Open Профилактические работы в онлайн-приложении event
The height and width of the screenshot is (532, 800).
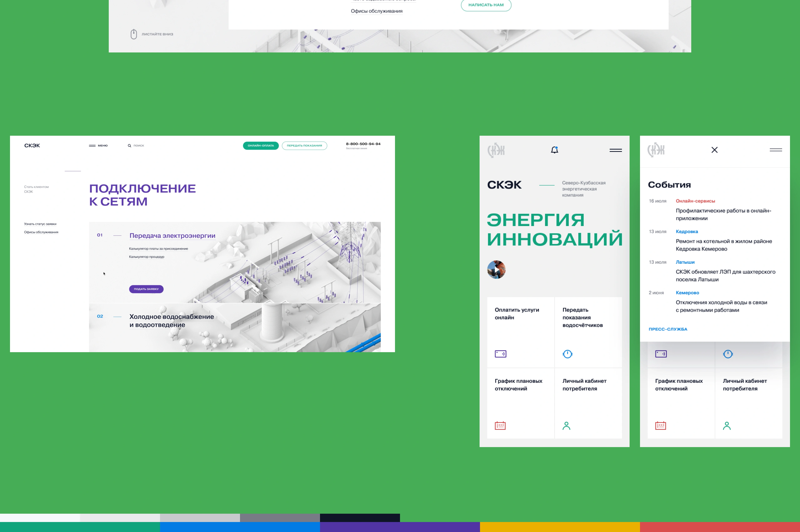(723, 214)
